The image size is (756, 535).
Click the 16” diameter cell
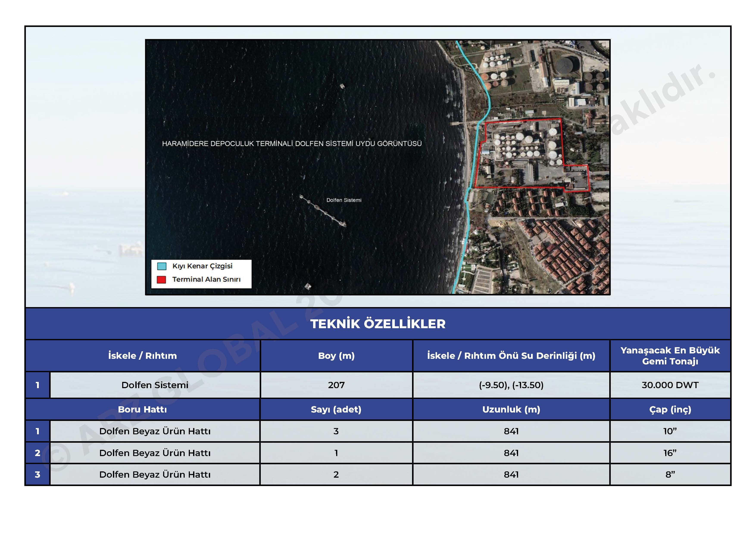coord(670,453)
